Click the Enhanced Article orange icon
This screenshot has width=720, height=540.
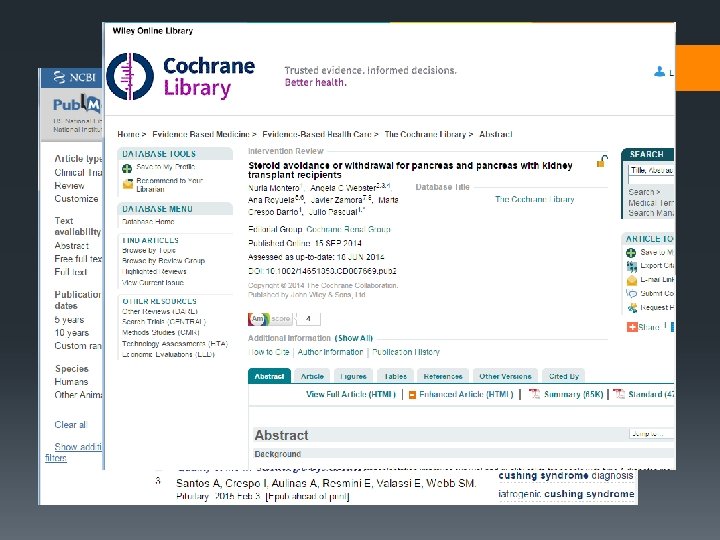412,394
